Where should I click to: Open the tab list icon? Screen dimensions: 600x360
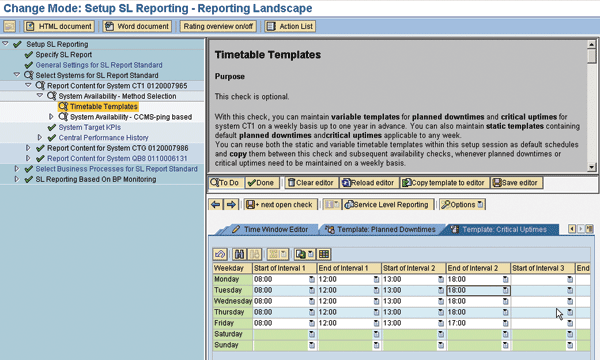(589, 229)
